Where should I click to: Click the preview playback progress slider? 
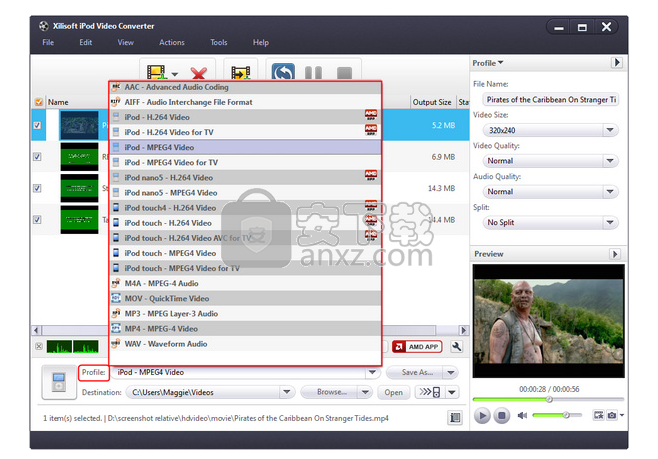pos(548,399)
